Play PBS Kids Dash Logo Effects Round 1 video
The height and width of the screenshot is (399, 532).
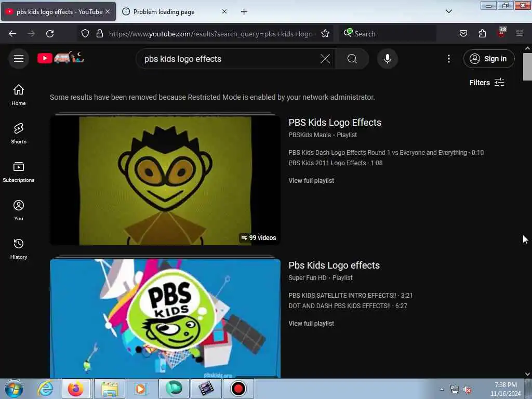point(386,153)
